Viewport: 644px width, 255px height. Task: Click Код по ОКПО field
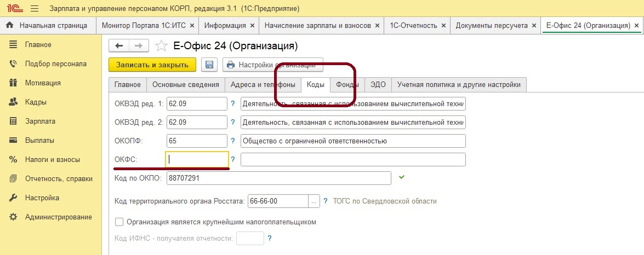click(x=279, y=178)
